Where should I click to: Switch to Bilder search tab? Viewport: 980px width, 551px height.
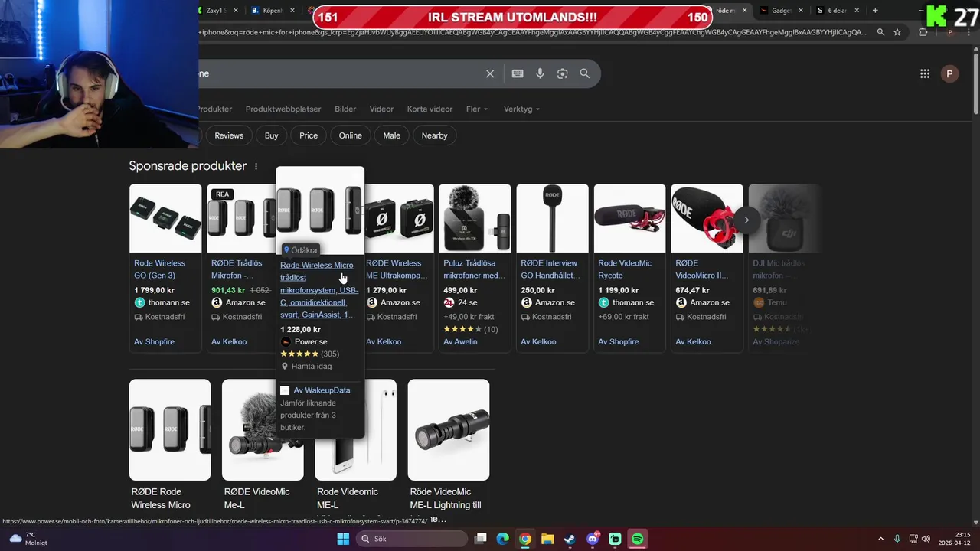click(x=345, y=109)
